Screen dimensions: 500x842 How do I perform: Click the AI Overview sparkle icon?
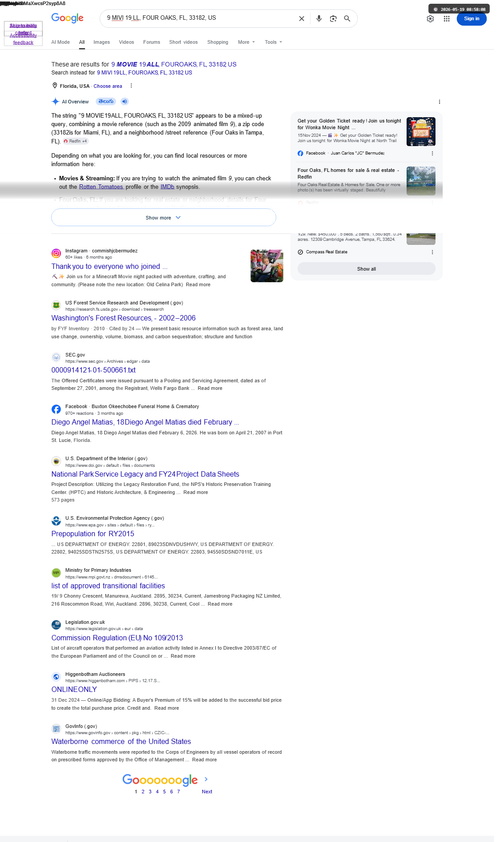click(x=55, y=101)
